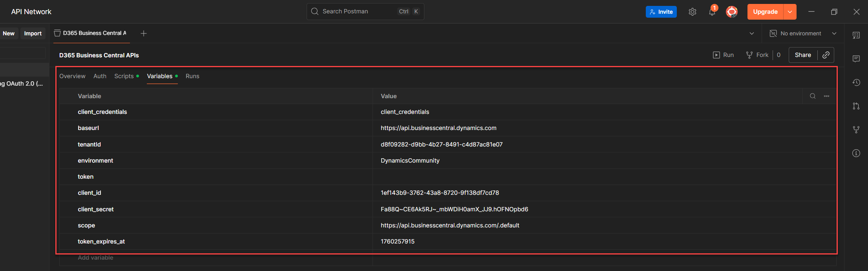Click the Add variable field

tap(216, 258)
